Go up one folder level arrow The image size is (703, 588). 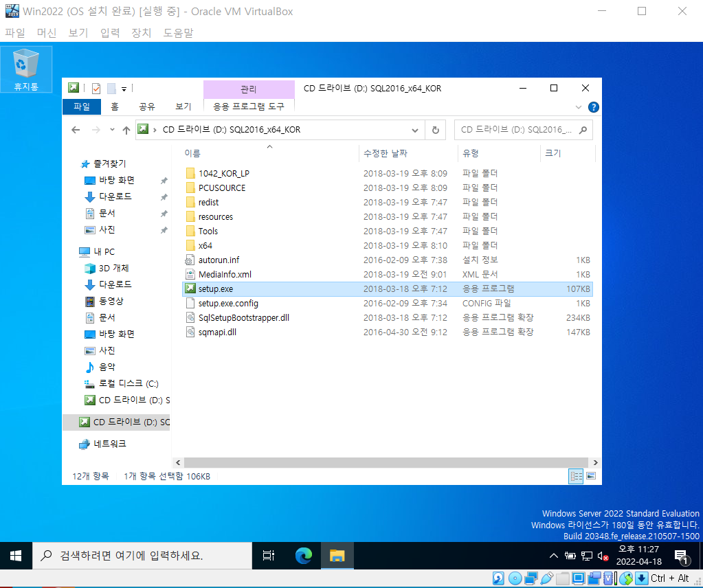coord(126,130)
